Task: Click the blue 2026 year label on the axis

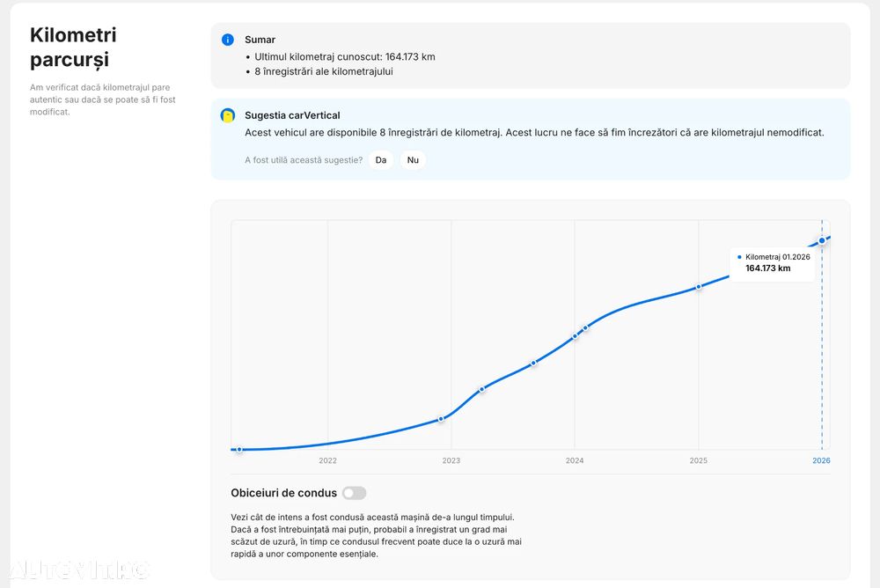Action: [821, 460]
